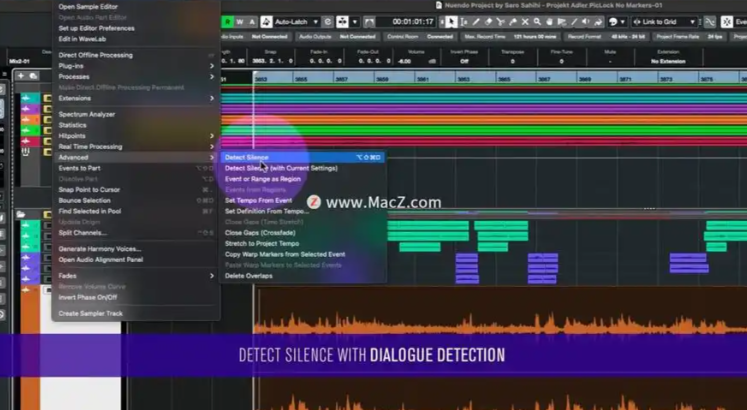
Task: Toggle Invert Phase Off field
Action: tap(464, 61)
